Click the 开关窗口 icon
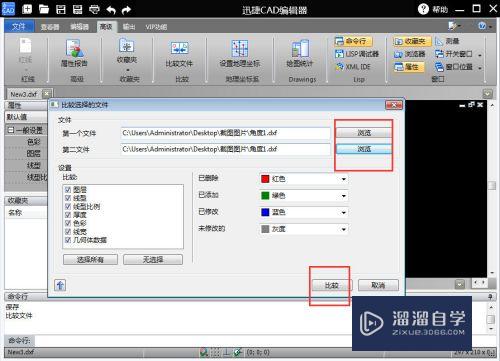Screen dimensions: 500x361 coord(440,54)
